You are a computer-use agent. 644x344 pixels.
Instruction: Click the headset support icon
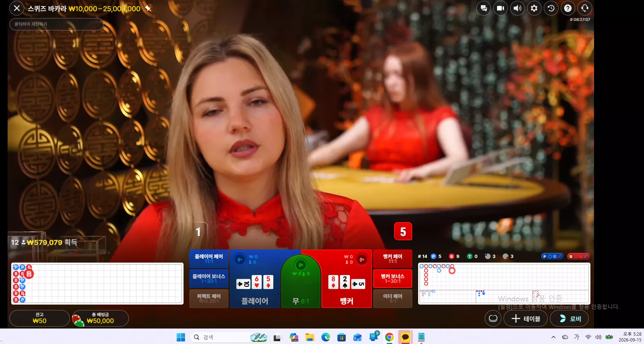point(585,8)
